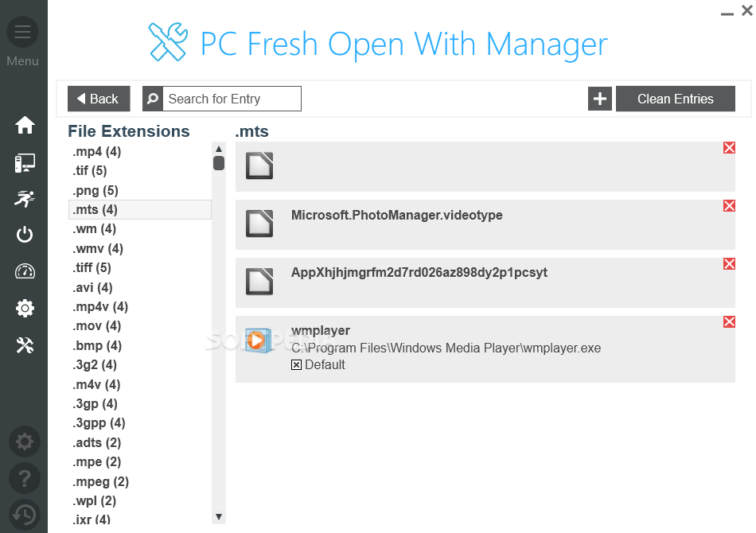This screenshot has width=756, height=533.
Task: Click the extensions list scroll down arrow
Action: [x=218, y=516]
